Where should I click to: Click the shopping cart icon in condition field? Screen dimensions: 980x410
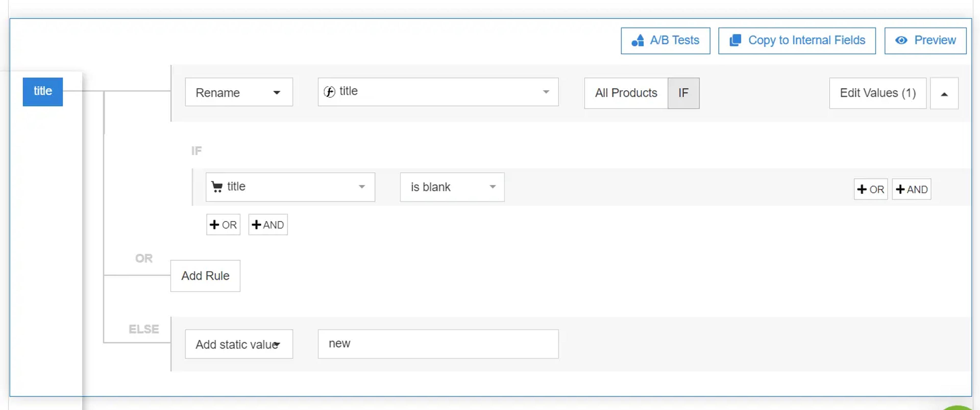217,187
